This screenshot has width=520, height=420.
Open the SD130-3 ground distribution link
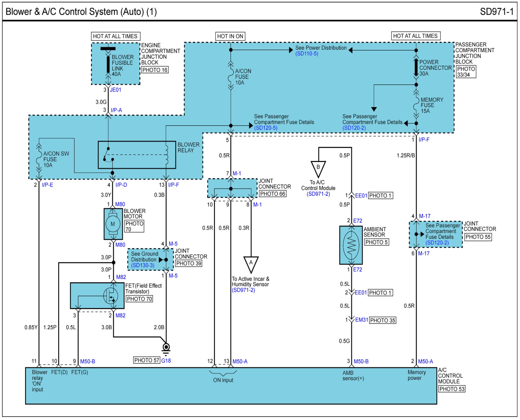pyautogui.click(x=142, y=265)
